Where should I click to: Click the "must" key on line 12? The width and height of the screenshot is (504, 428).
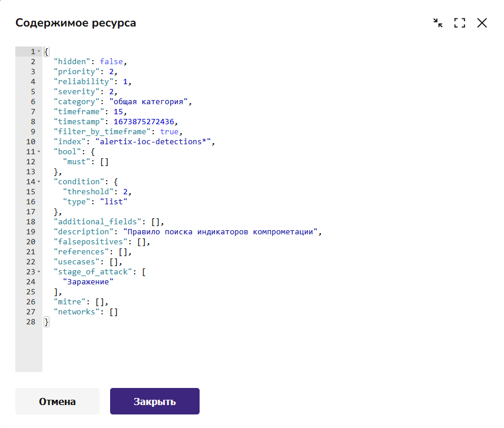coord(77,162)
